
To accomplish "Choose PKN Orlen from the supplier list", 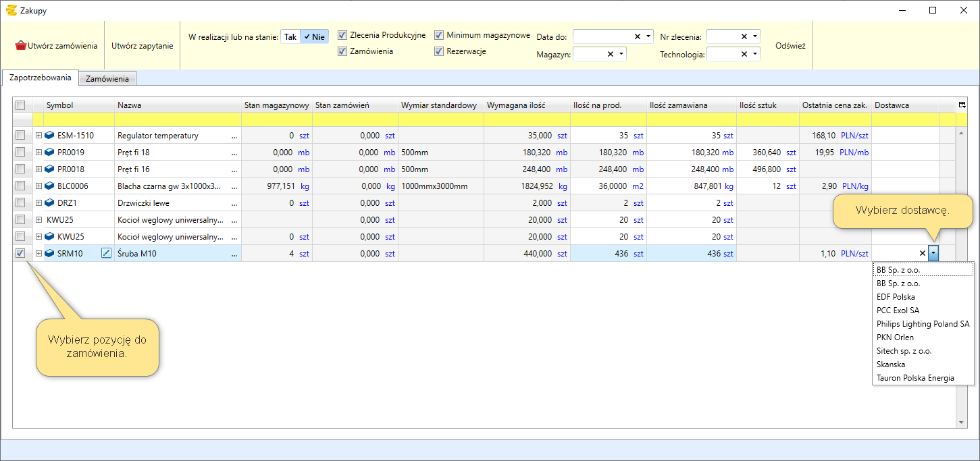I will pyautogui.click(x=895, y=337).
